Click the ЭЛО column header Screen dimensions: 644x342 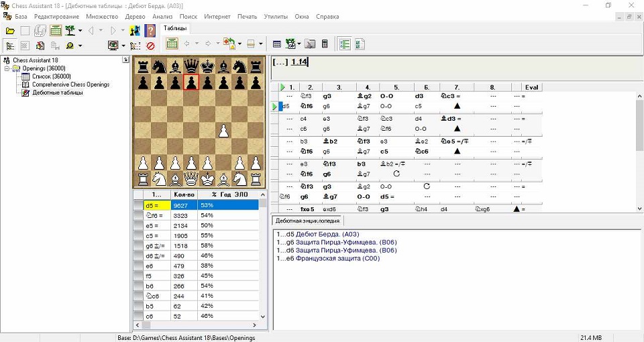(x=241, y=194)
